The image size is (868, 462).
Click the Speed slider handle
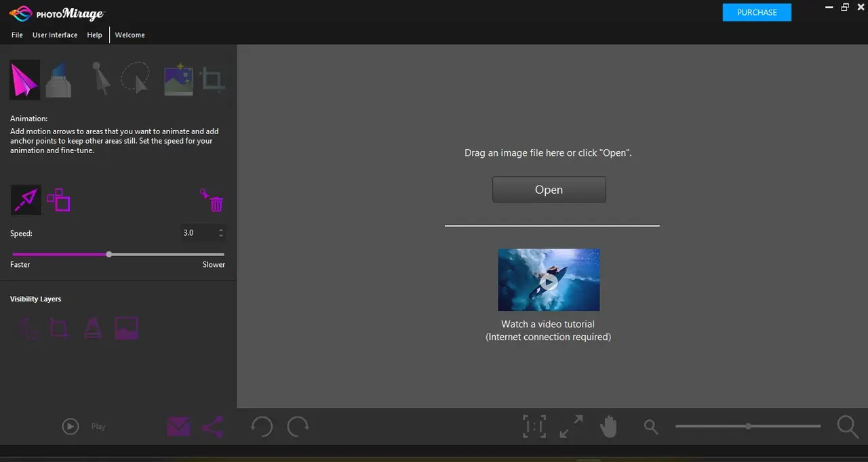109,254
